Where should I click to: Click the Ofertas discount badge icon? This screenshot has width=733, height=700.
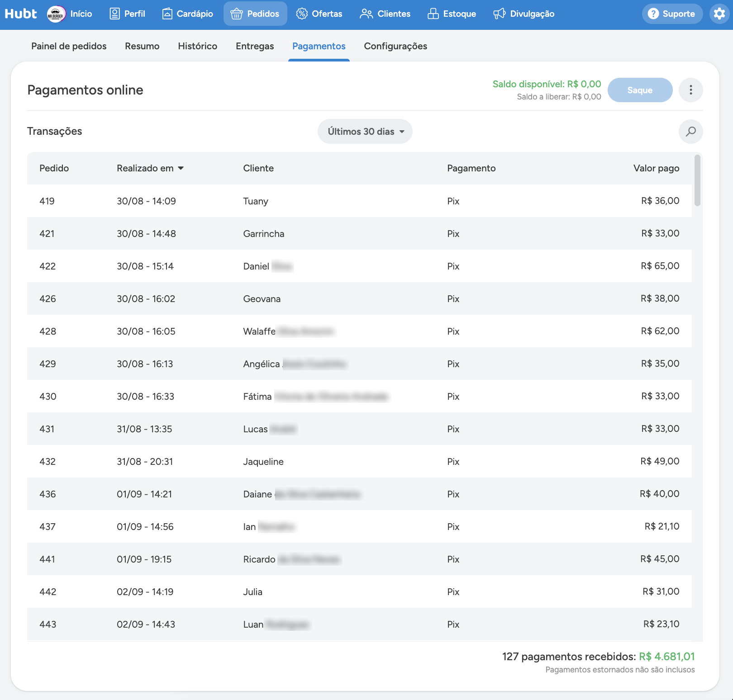coord(302,14)
